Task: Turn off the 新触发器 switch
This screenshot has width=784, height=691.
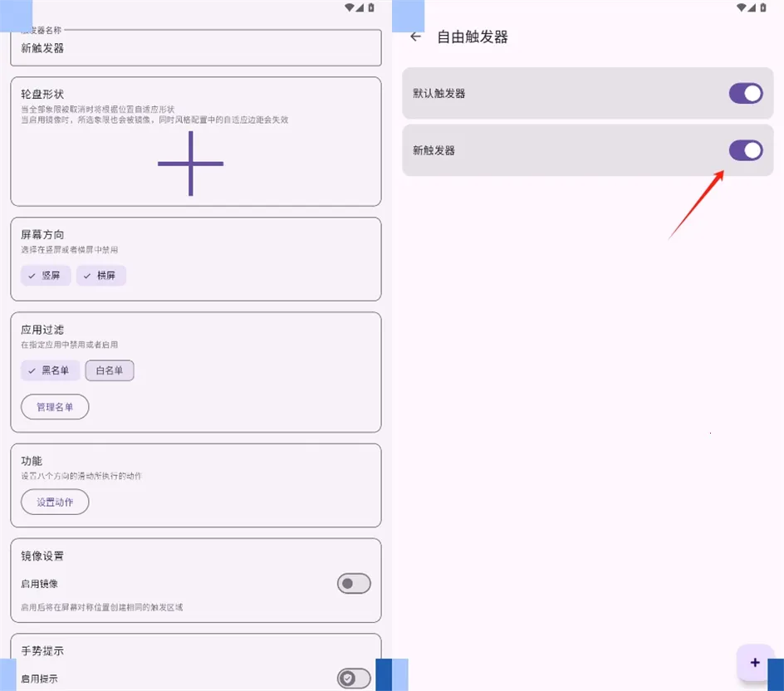Action: 746,150
